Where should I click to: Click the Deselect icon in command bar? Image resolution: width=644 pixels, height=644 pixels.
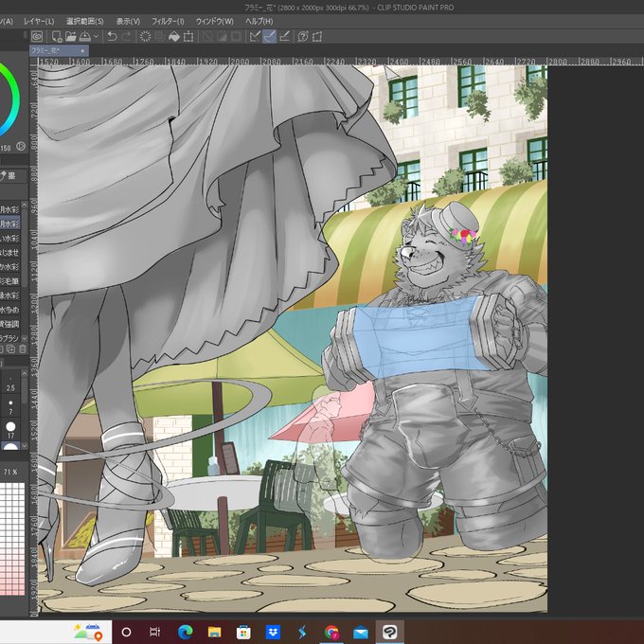(207, 37)
